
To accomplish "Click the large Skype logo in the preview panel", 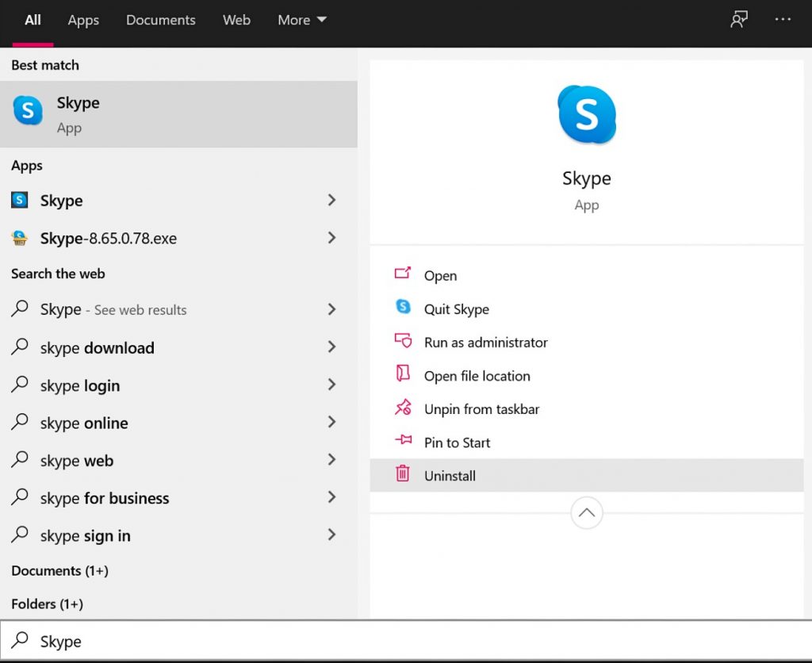I will (x=587, y=113).
